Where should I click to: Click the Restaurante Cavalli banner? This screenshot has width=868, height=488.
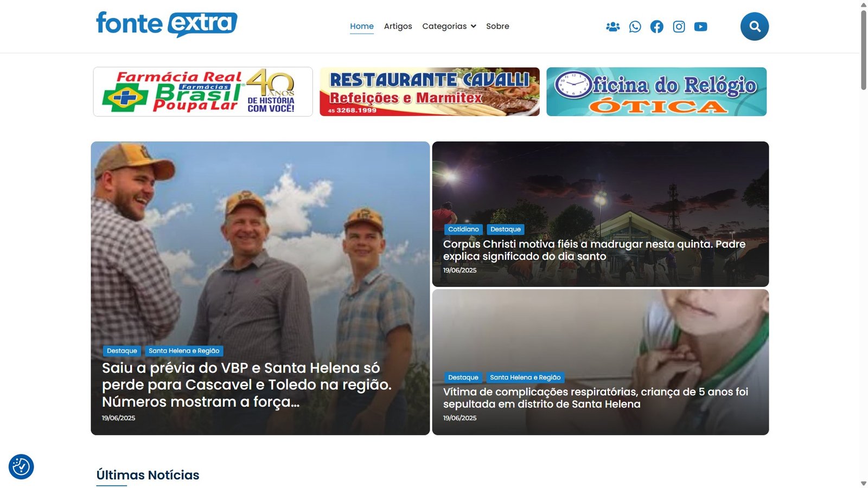430,92
